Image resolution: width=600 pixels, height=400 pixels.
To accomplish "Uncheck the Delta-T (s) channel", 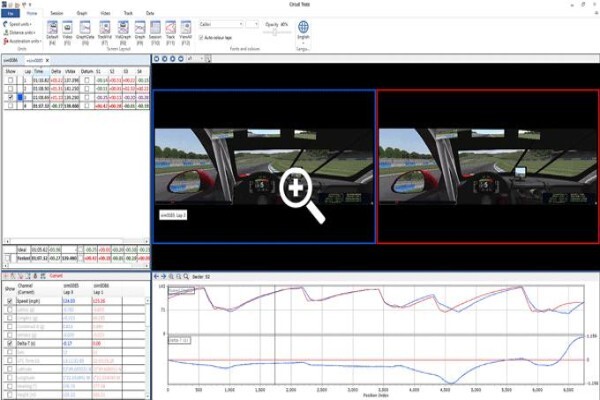I will tap(10, 343).
